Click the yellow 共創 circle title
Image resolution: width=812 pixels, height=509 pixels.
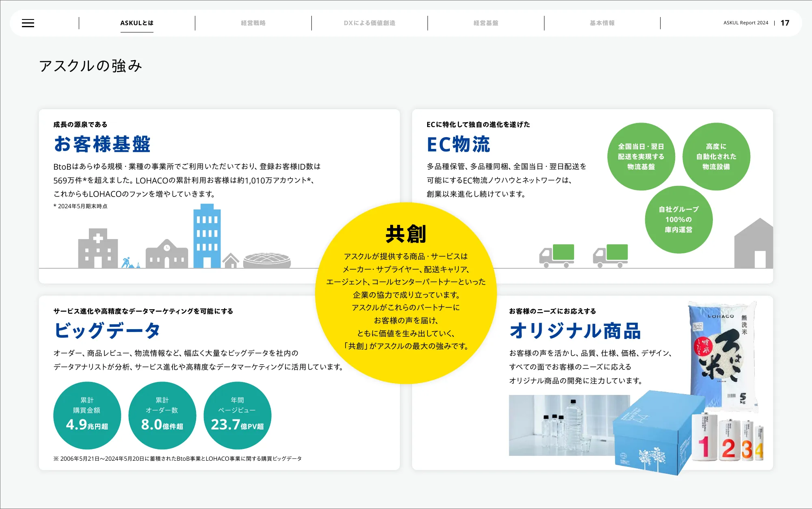tap(406, 234)
